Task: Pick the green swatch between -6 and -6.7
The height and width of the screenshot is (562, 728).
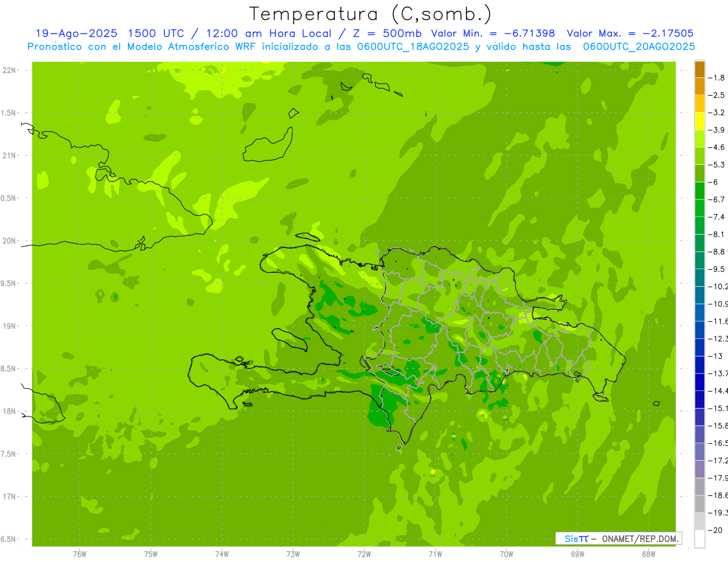Action: click(699, 191)
